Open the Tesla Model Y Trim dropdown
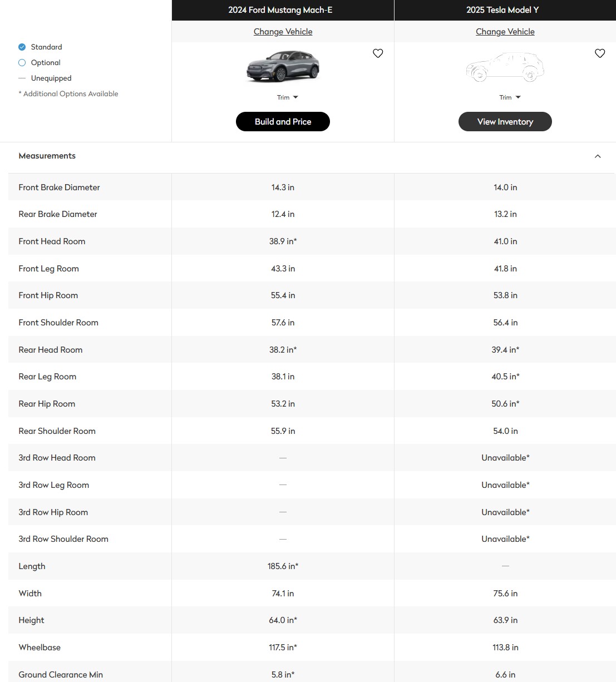The image size is (616, 682). (509, 97)
